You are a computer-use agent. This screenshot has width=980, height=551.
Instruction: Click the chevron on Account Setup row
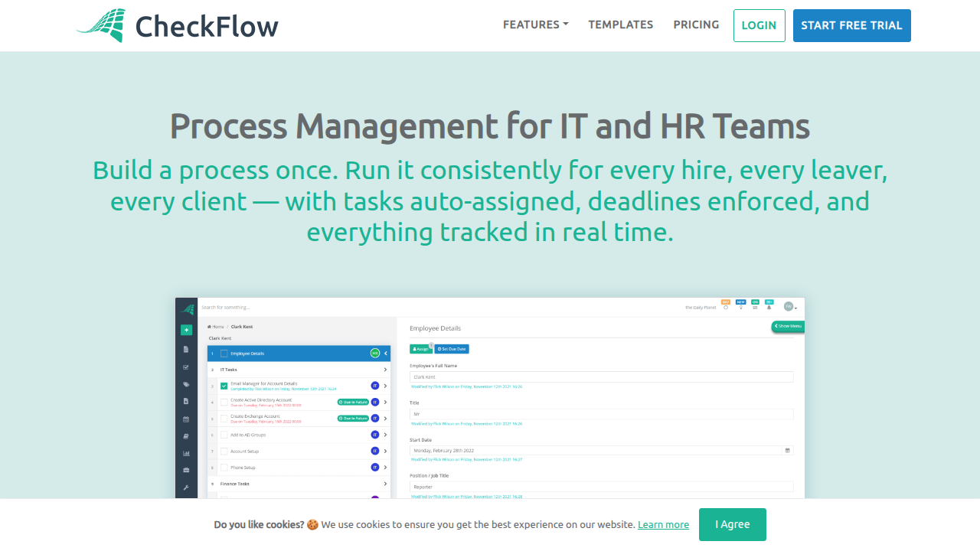pyautogui.click(x=385, y=451)
